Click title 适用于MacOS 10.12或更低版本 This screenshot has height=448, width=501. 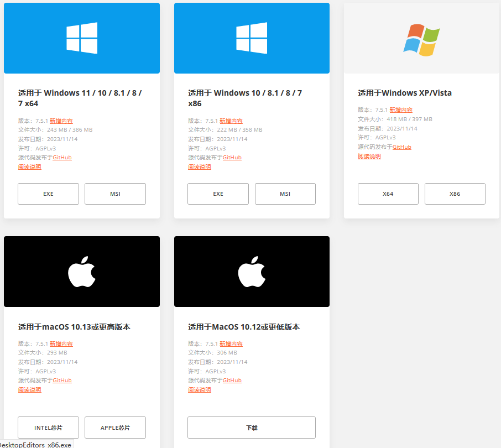pos(244,327)
